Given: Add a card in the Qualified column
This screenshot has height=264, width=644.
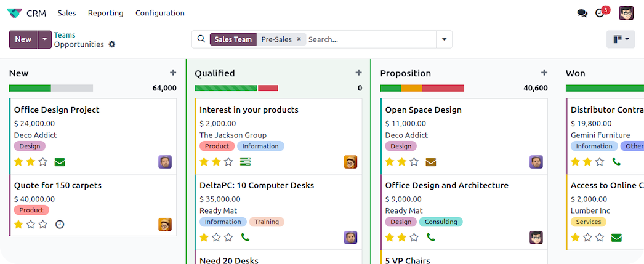Looking at the screenshot, I should pyautogui.click(x=358, y=73).
